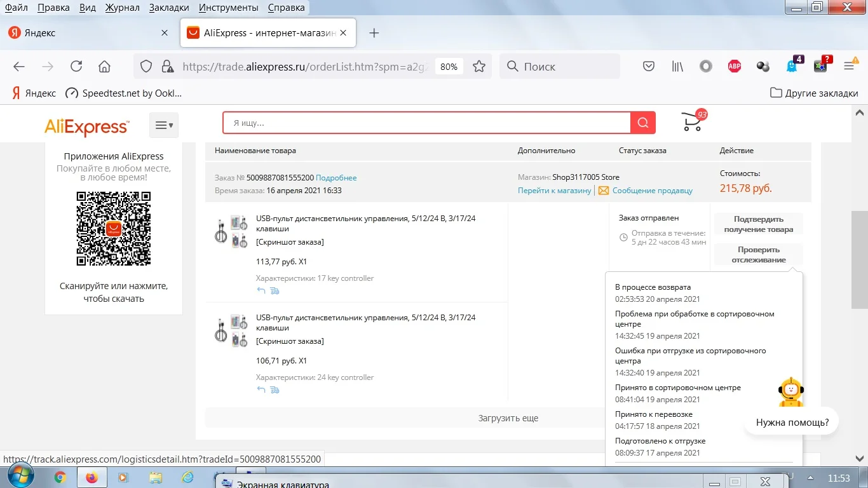Focus the AliExpress Я ищу search field
868x488 pixels.
[427, 123]
